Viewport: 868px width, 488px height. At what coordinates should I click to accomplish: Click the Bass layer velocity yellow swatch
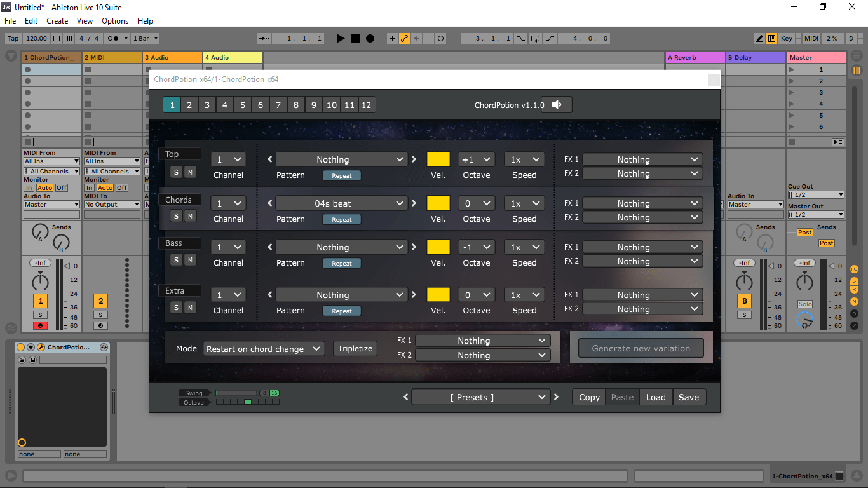[x=438, y=247]
